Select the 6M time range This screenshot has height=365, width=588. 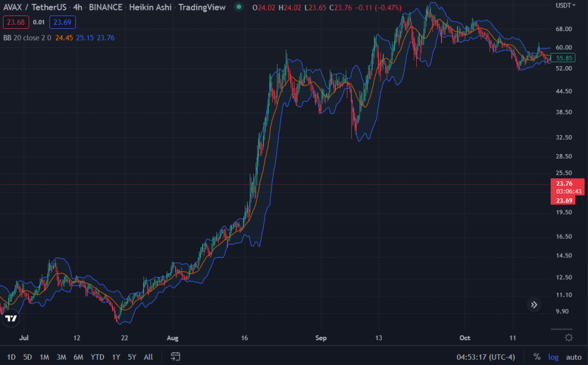click(78, 357)
